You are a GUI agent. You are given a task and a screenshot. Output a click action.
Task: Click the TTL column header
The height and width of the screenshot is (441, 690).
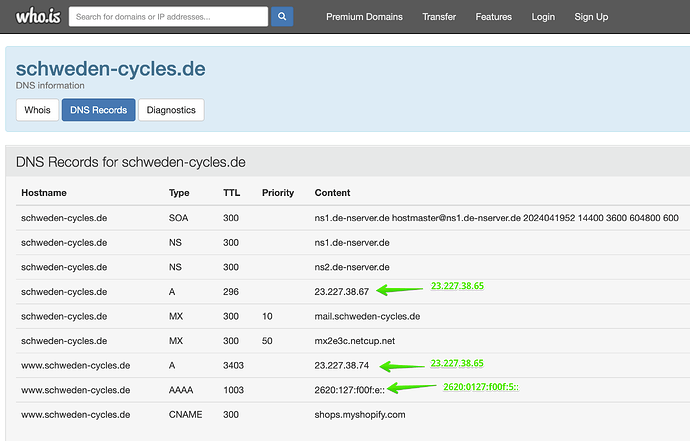[x=231, y=192]
